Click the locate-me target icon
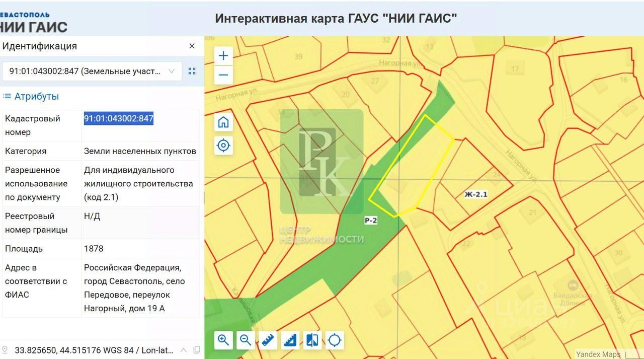Viewport: 644px width, 359px height. tap(223, 146)
